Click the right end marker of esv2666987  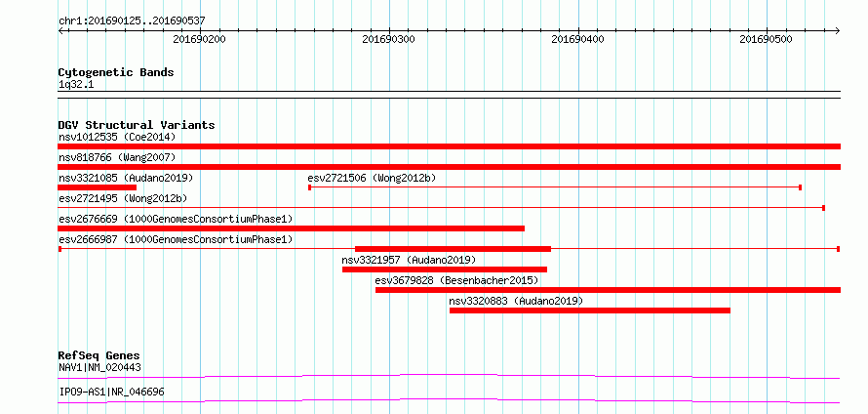(838, 249)
